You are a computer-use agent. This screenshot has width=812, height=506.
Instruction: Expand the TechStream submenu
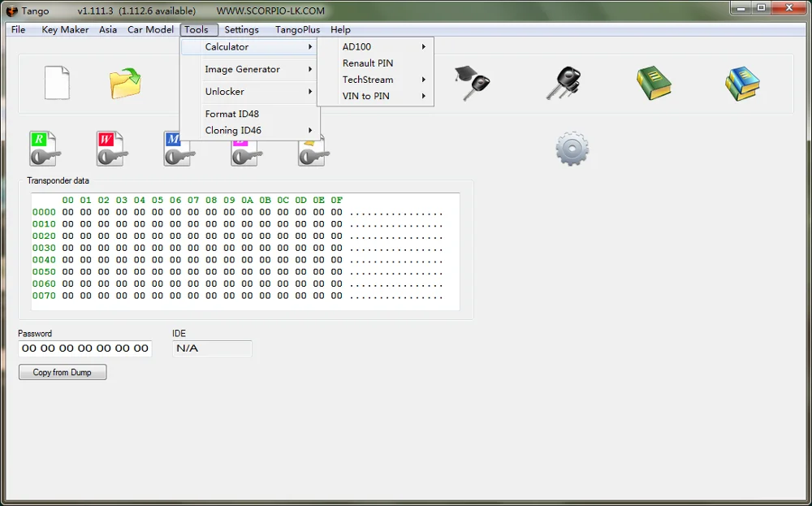coord(367,80)
